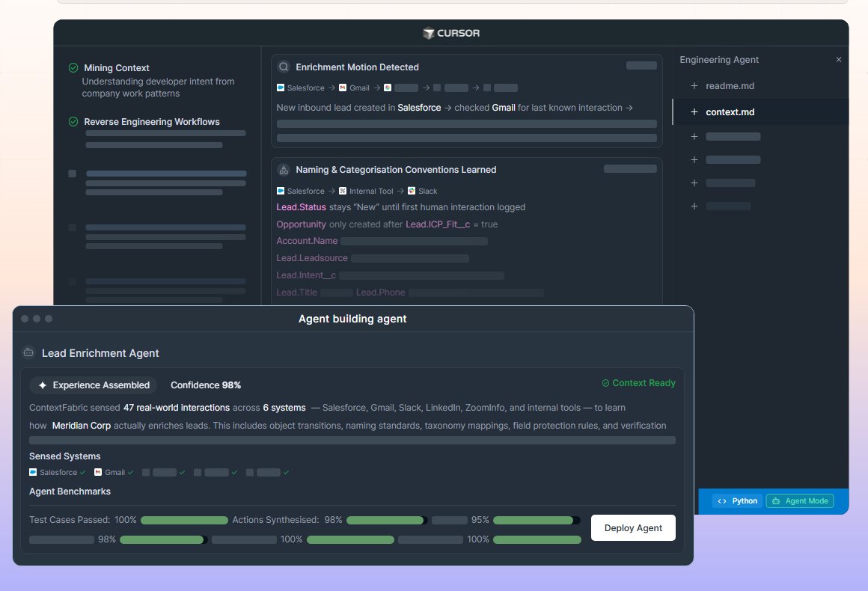Click the Internal Tool icon
This screenshot has width=868, height=591.
click(343, 191)
